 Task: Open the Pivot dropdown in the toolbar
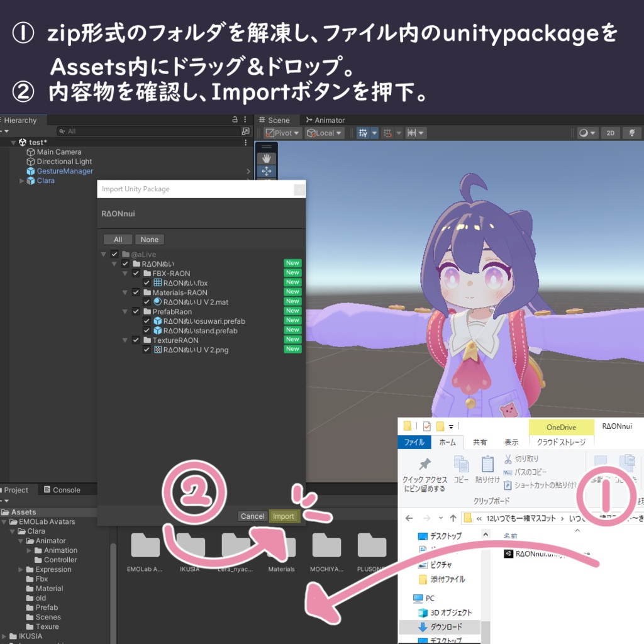pyautogui.click(x=282, y=133)
